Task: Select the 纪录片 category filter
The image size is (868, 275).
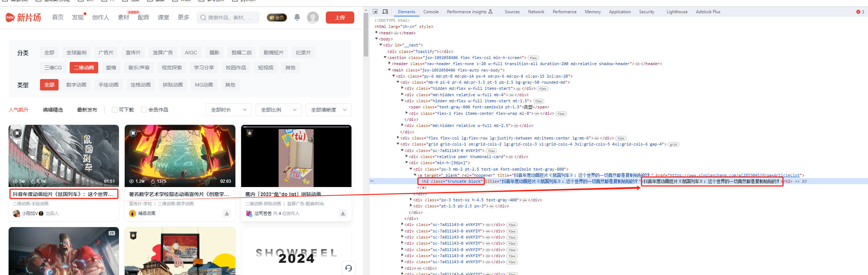Action: [x=303, y=53]
